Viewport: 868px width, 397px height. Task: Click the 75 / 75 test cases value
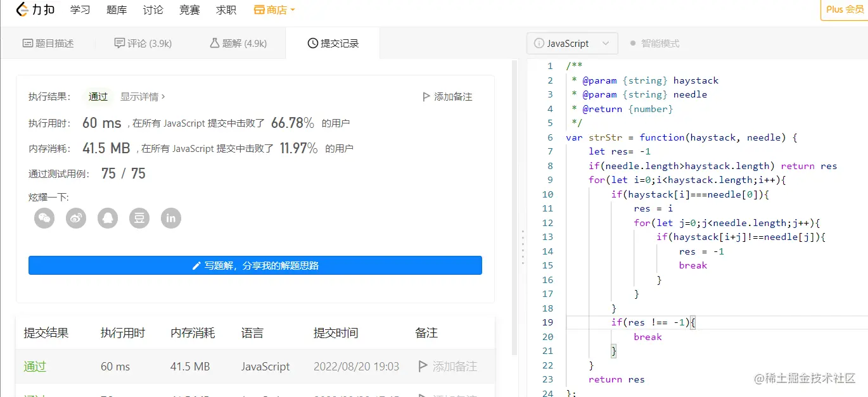pyautogui.click(x=124, y=173)
